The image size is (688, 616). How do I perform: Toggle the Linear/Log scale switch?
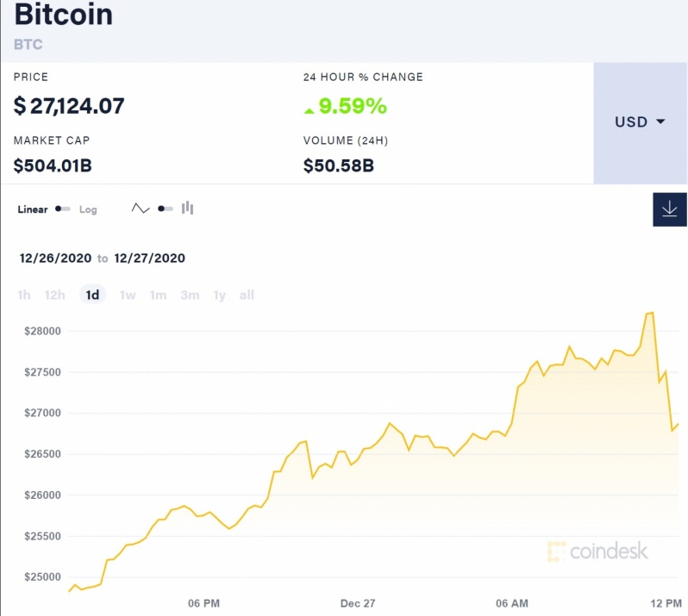pos(63,208)
